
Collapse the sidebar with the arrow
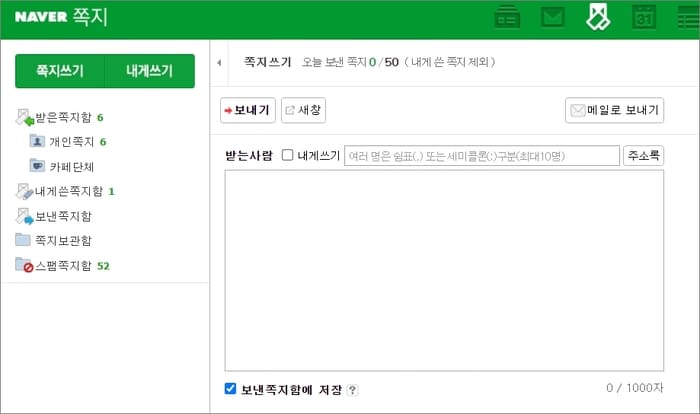[219, 63]
